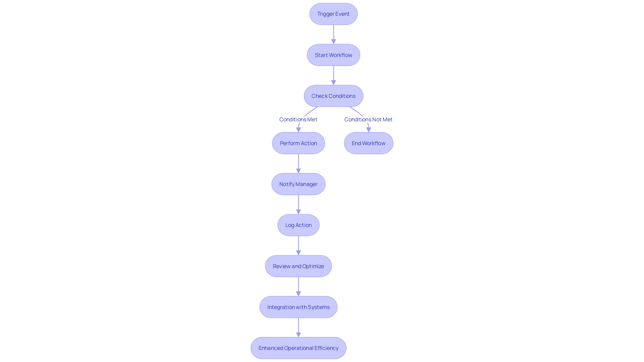Screen dimensions: 644x362
Task: Expand the Enhanced Operational Efficiency node
Action: point(299,348)
